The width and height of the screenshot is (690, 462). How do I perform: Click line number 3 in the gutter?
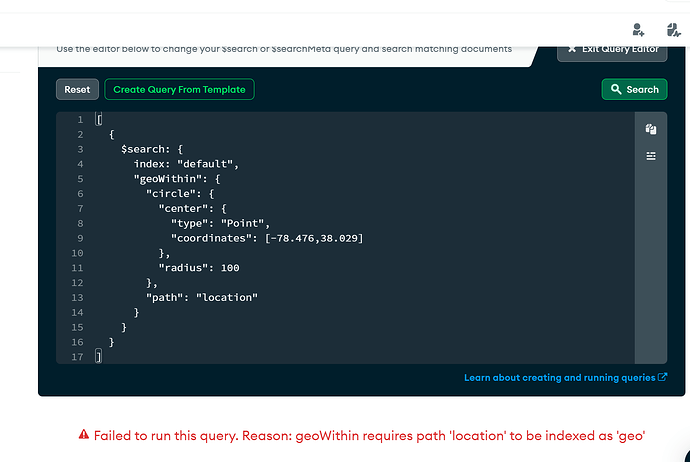(x=80, y=149)
